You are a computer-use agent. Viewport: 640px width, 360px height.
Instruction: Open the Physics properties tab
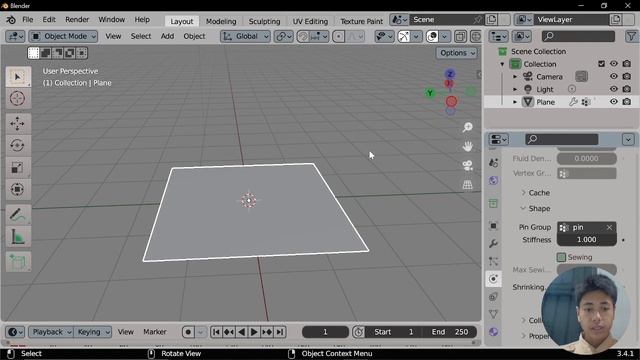[x=493, y=279]
